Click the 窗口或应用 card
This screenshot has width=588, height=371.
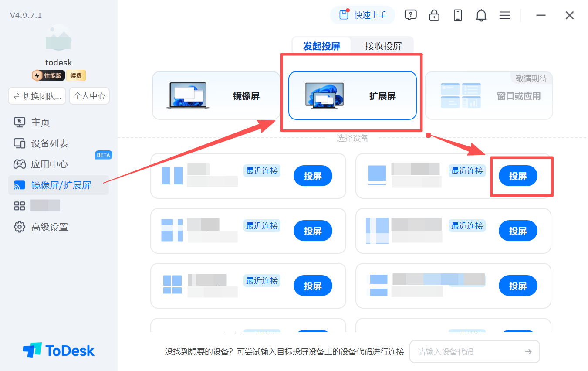tap(489, 95)
